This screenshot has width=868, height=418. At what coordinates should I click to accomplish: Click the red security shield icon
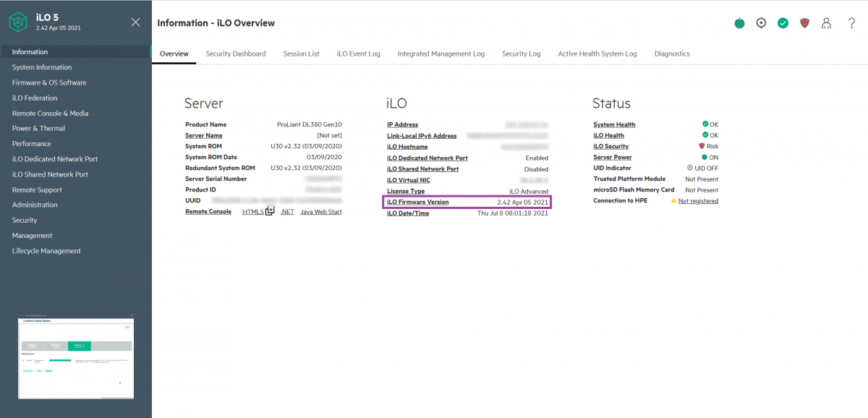(804, 23)
